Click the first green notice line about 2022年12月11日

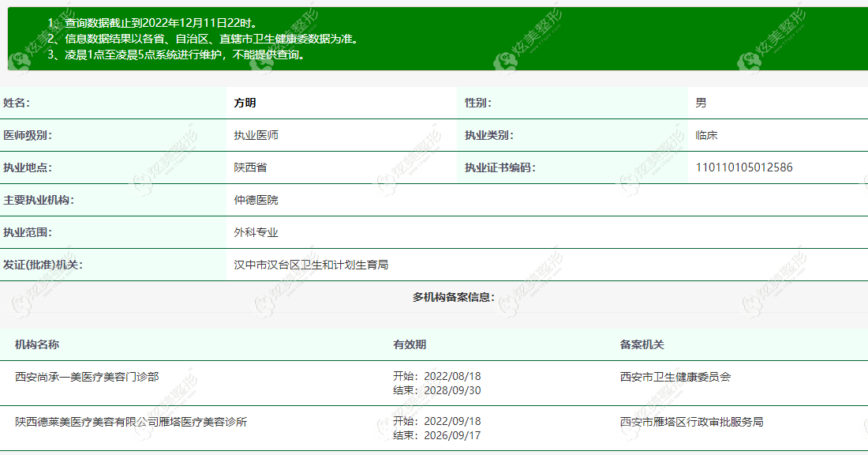153,23
